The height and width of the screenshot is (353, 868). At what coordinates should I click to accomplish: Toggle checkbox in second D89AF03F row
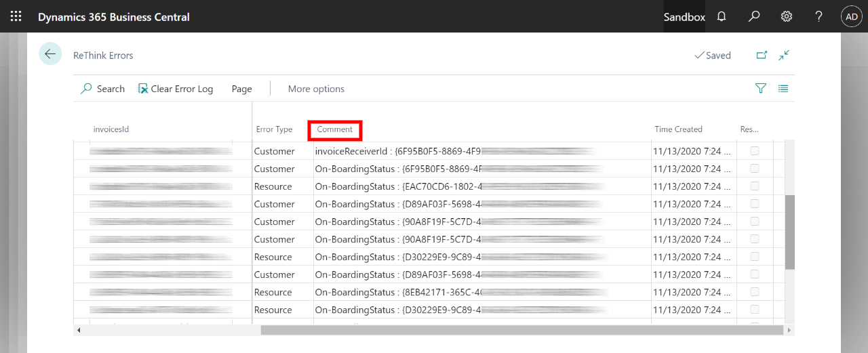click(x=755, y=274)
